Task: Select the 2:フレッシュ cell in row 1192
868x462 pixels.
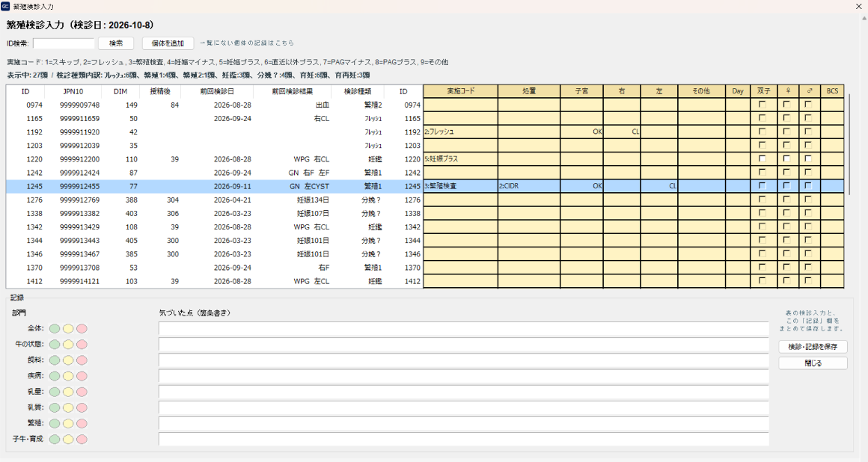Action: (461, 132)
